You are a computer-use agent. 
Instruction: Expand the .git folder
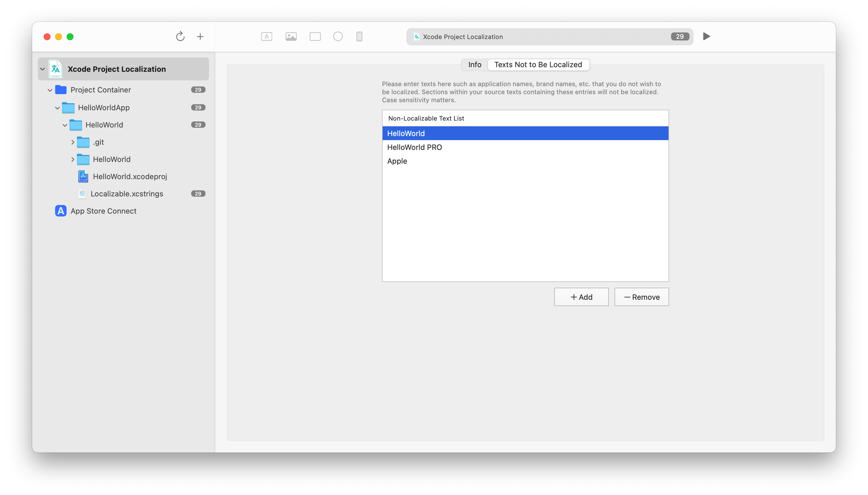[x=72, y=142]
